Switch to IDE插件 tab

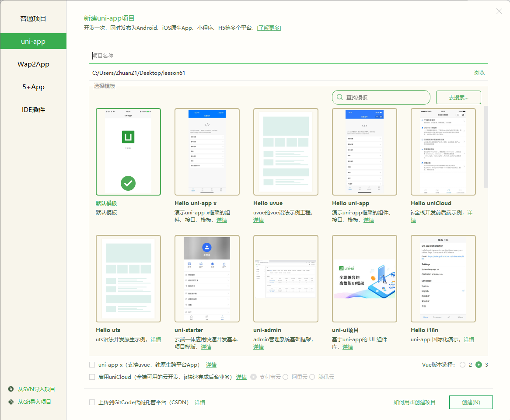(x=33, y=110)
